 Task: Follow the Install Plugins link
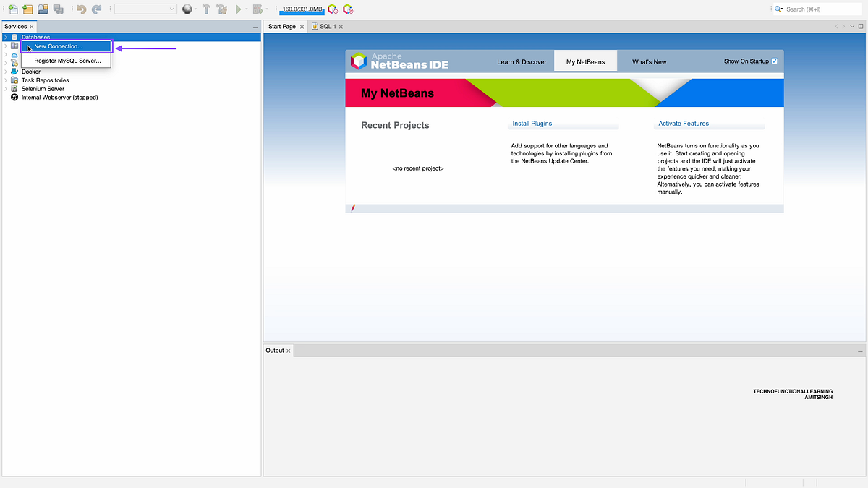click(x=532, y=124)
